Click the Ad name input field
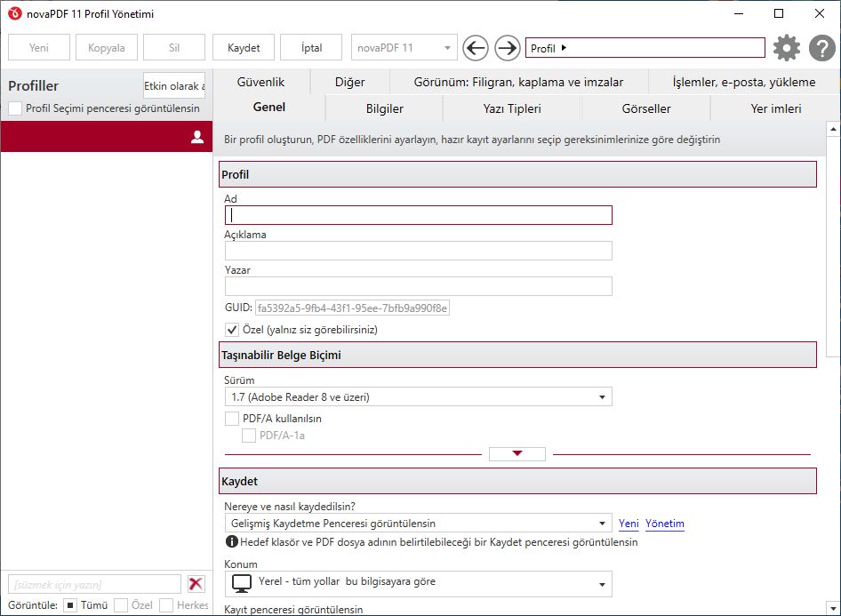841x616 pixels. (x=419, y=215)
